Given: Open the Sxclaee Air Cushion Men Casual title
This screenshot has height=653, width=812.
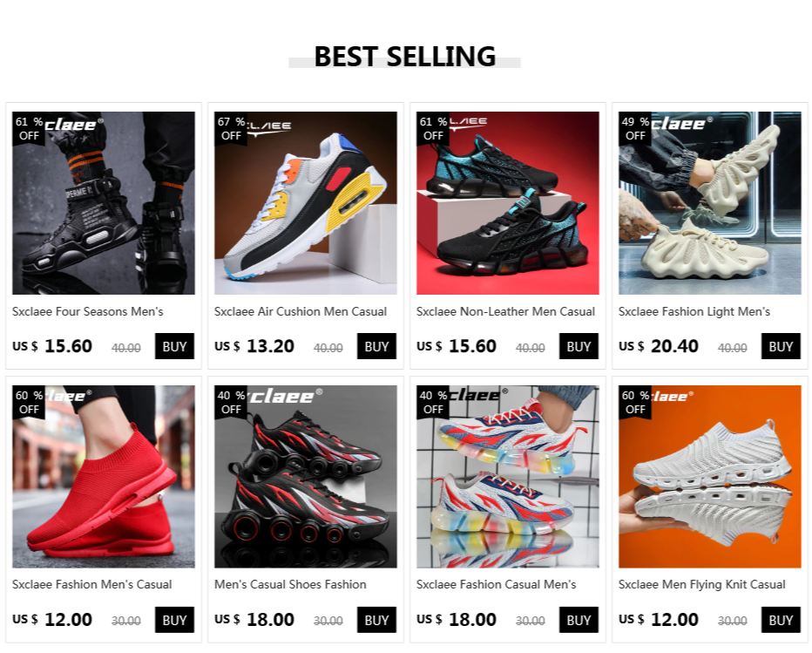Looking at the screenshot, I should [301, 311].
